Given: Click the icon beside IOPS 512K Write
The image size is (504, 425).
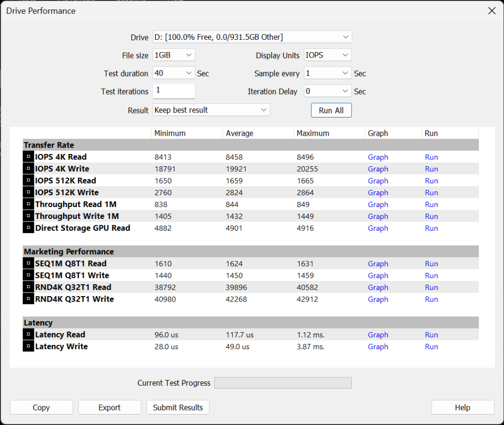Looking at the screenshot, I should (x=28, y=192).
